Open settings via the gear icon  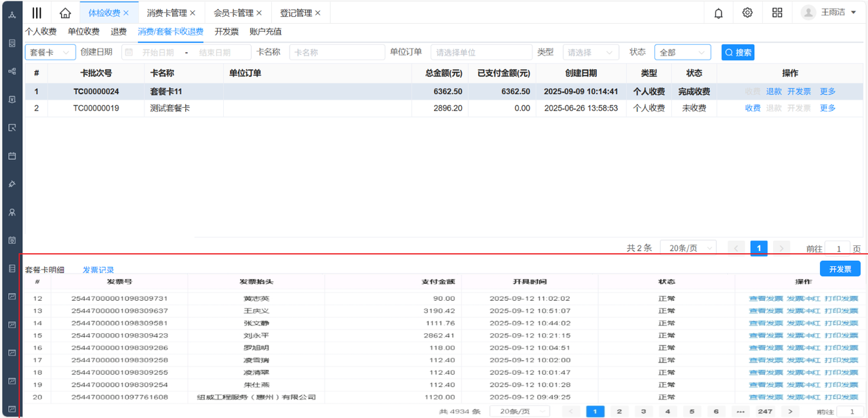(747, 13)
